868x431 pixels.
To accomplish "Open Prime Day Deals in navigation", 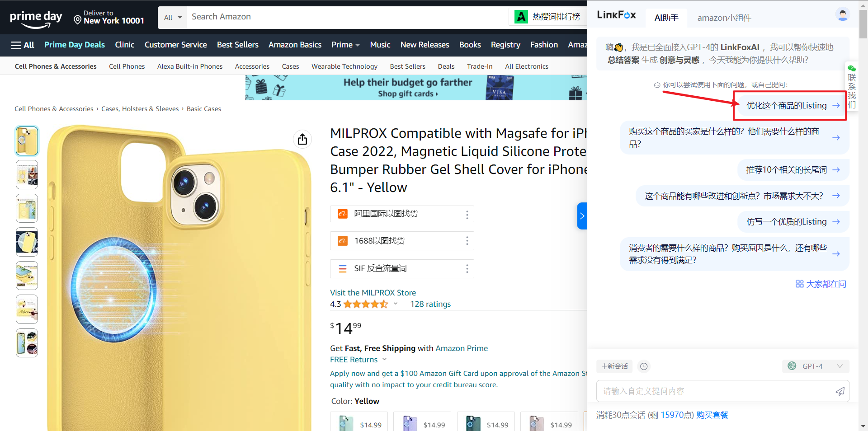I will tap(75, 45).
